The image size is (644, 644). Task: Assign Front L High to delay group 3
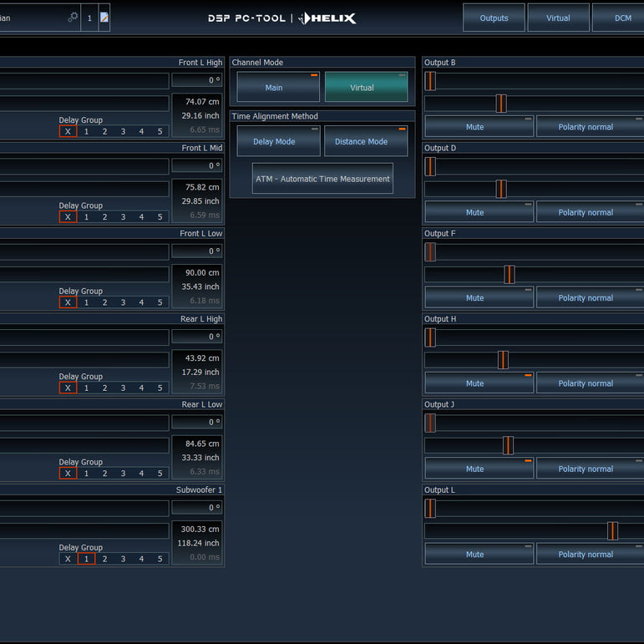pos(123,131)
